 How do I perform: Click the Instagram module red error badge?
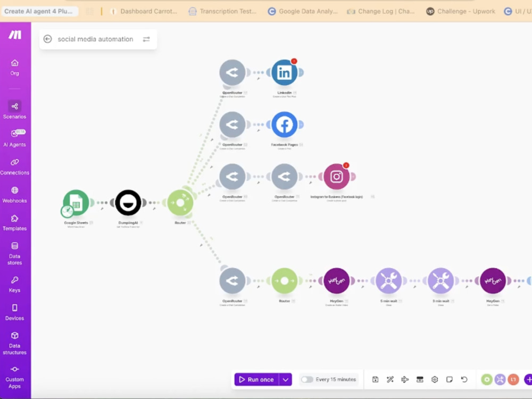point(346,165)
